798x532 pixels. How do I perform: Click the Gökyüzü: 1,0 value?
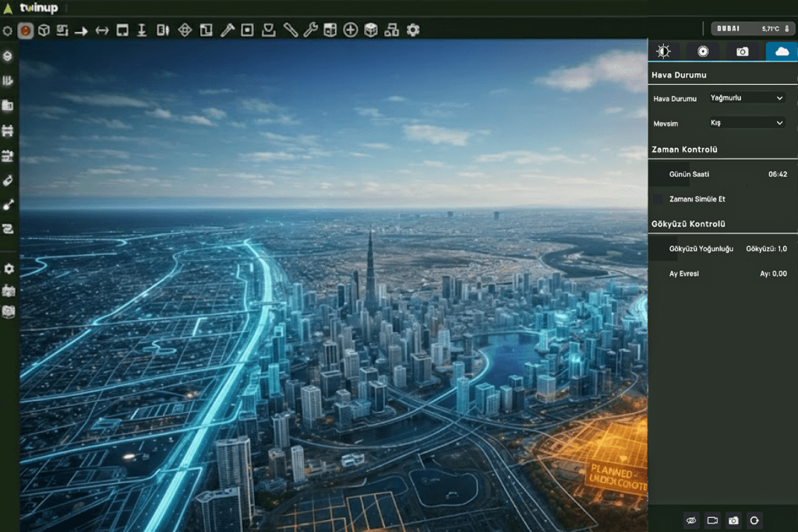766,248
